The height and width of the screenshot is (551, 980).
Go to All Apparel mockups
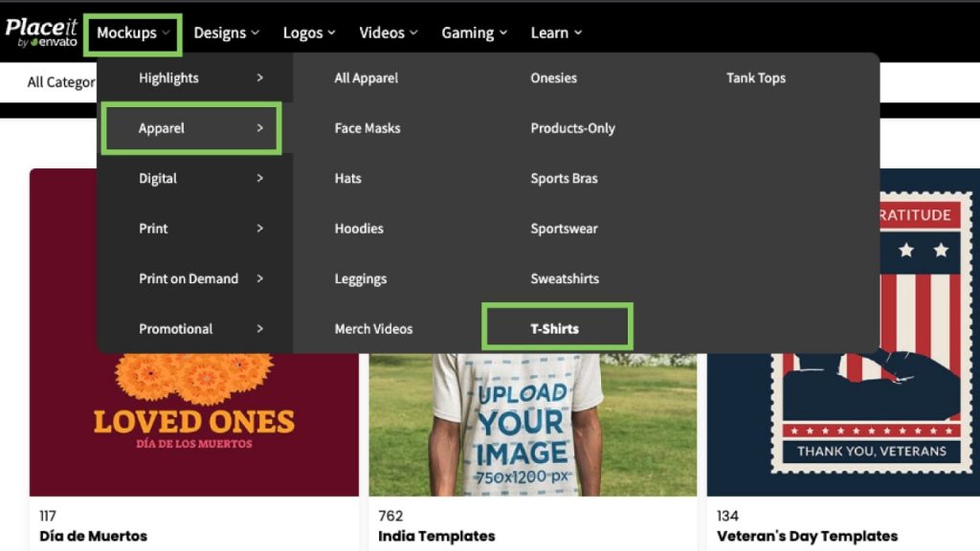(x=366, y=78)
